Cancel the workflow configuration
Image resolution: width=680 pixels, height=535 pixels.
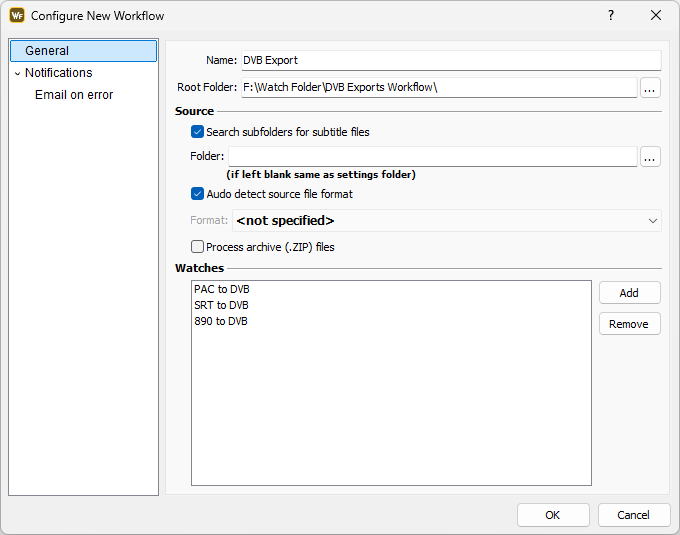tap(633, 515)
